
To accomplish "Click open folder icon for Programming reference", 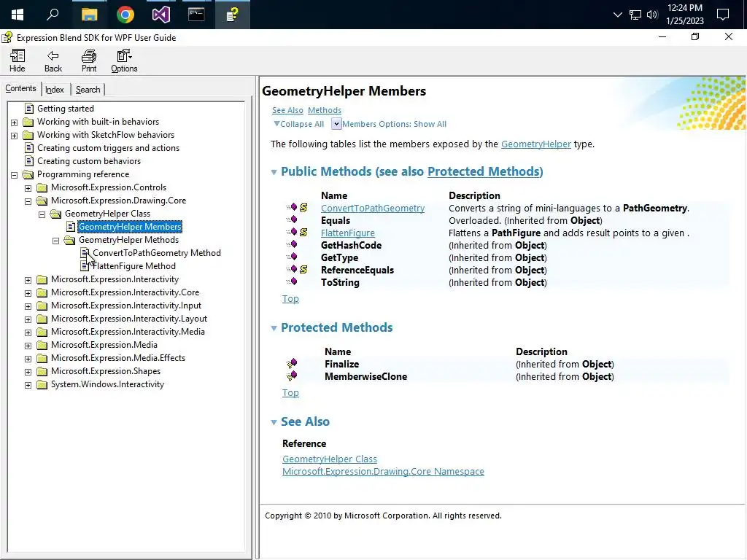I will [28, 174].
